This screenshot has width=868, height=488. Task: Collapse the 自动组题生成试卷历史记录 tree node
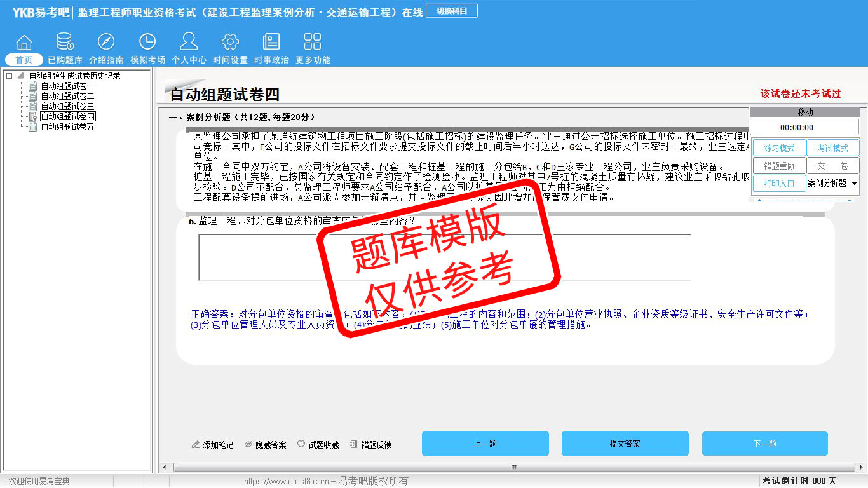click(x=9, y=76)
